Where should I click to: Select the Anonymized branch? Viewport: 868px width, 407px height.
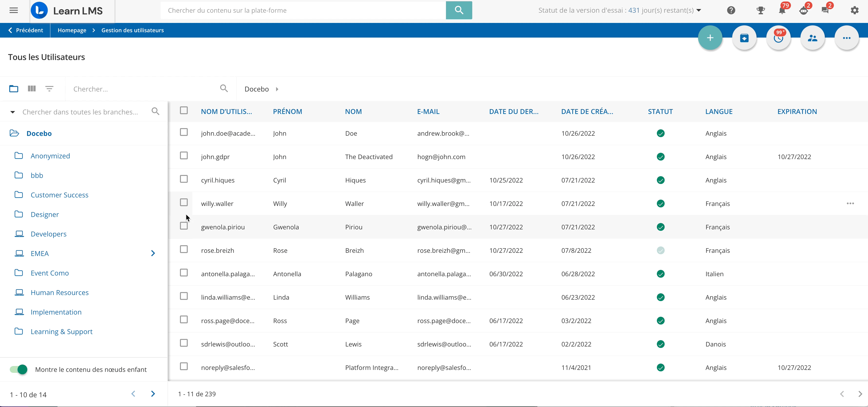[x=50, y=156]
